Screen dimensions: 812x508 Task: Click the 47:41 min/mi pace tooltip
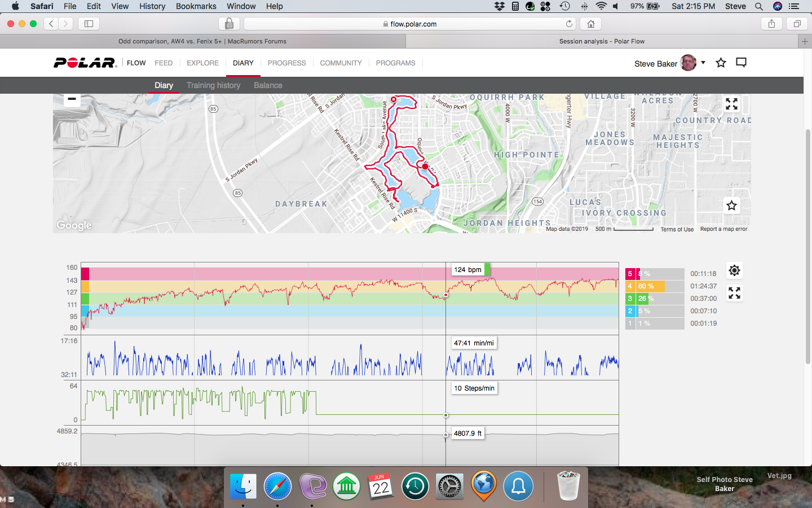[474, 343]
